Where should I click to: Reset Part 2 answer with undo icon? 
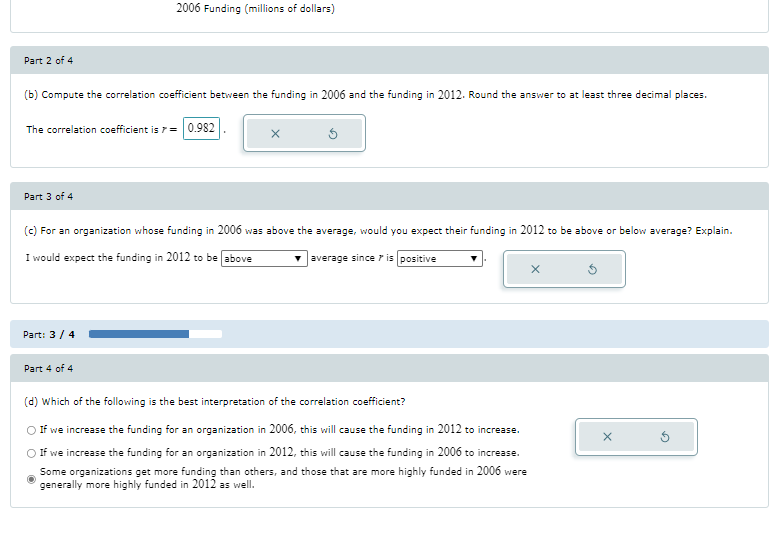(x=333, y=133)
